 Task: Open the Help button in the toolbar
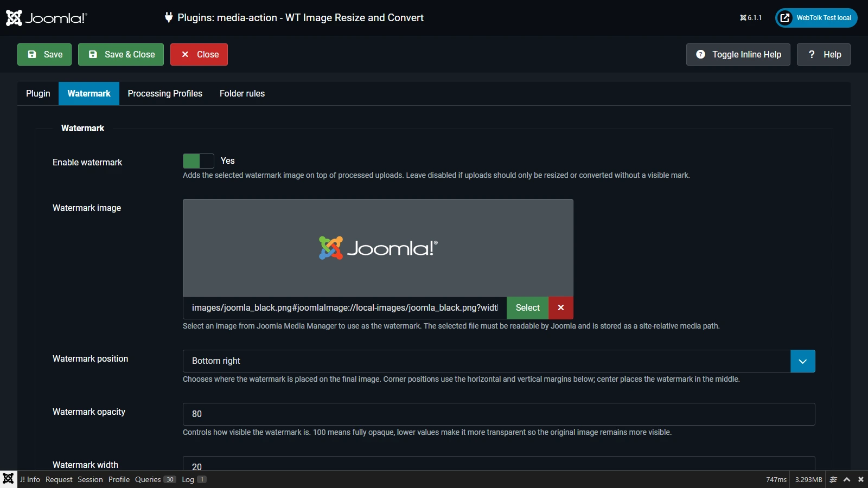pyautogui.click(x=824, y=54)
